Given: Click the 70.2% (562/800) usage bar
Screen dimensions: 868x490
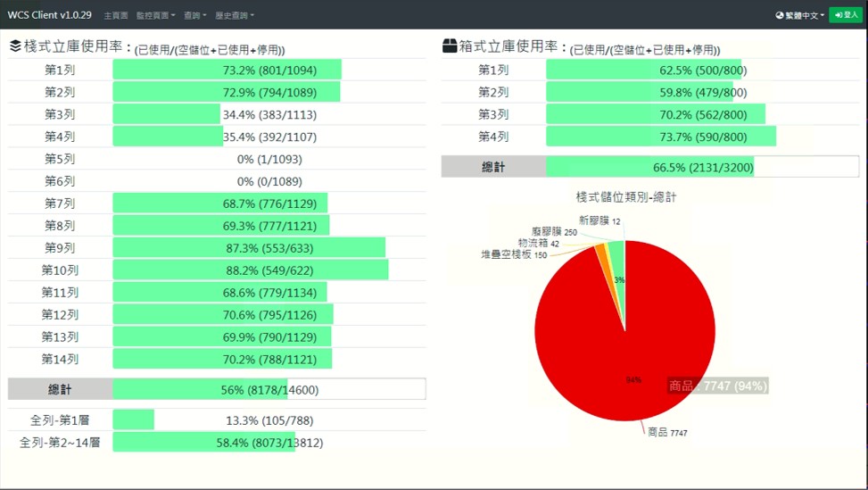Looking at the screenshot, I should pyautogui.click(x=656, y=114).
